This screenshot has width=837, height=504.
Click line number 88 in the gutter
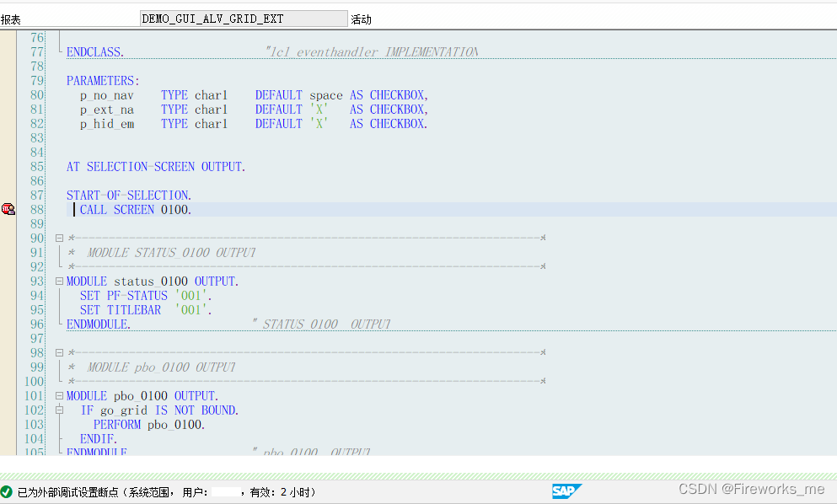tap(35, 209)
